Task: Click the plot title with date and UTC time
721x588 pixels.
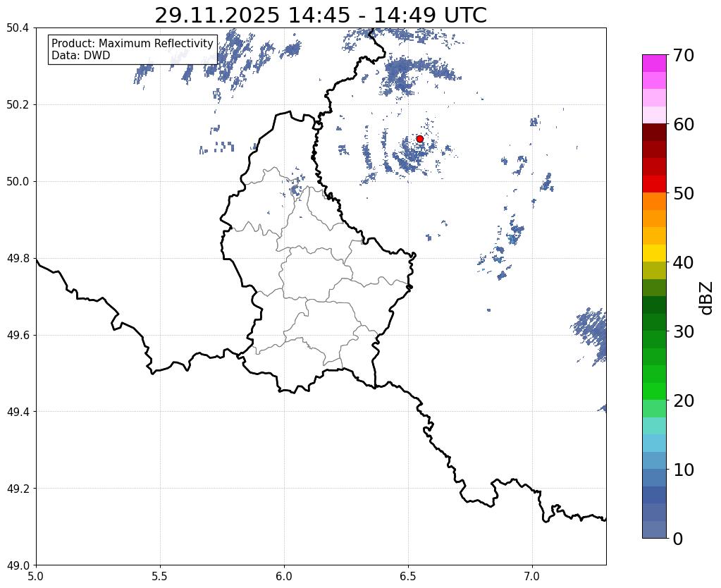Action: pos(321,16)
